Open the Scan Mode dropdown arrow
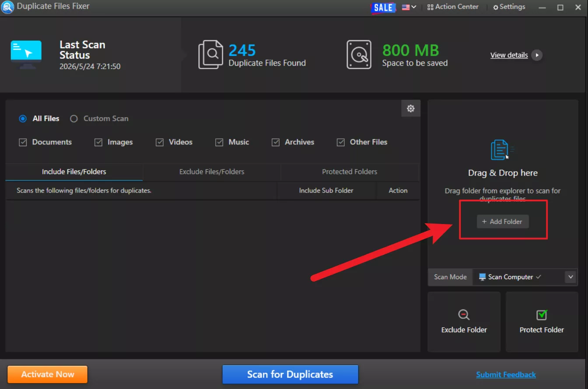This screenshot has width=588, height=389. (570, 277)
